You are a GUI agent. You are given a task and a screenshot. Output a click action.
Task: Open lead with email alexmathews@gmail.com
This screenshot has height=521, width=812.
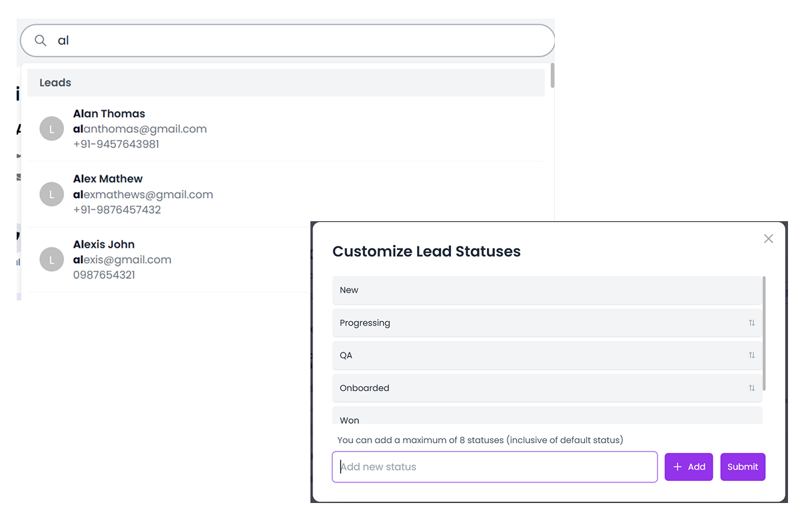coord(143,195)
